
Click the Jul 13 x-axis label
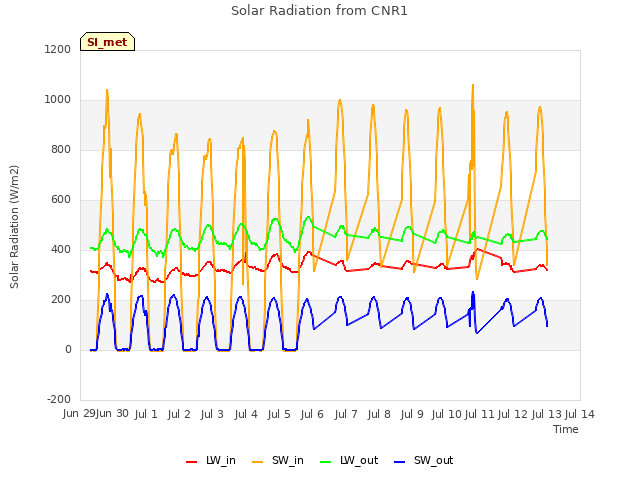pyautogui.click(x=547, y=414)
